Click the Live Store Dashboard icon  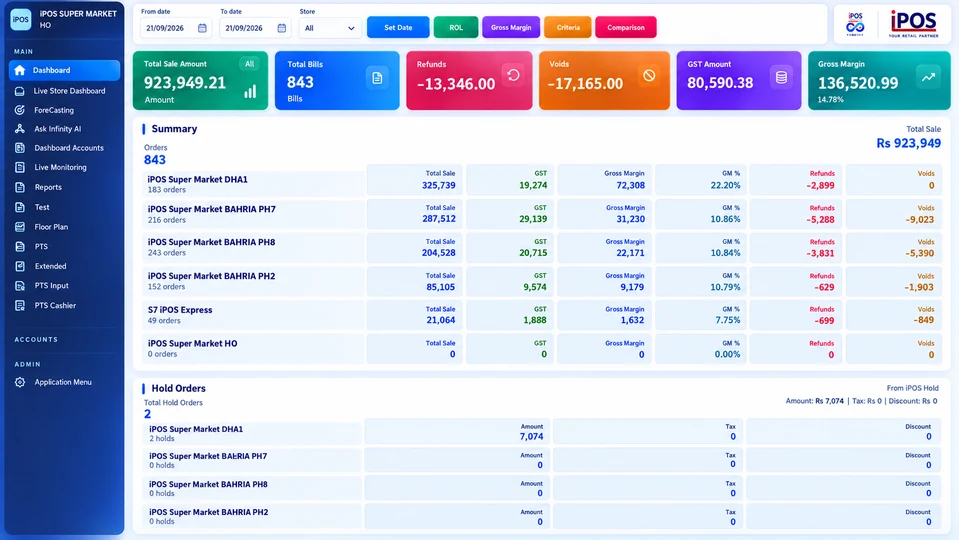[x=20, y=91]
